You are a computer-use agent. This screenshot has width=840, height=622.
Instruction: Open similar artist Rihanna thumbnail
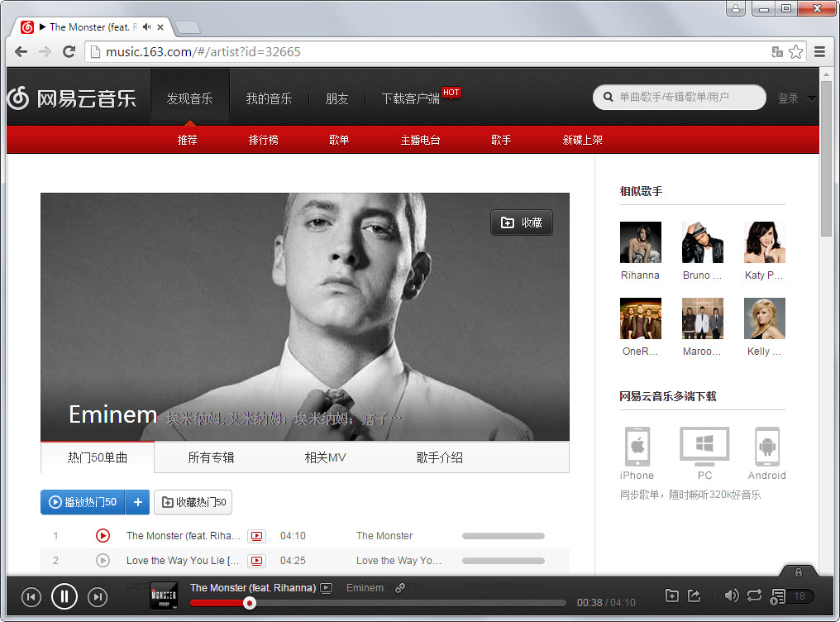click(641, 242)
